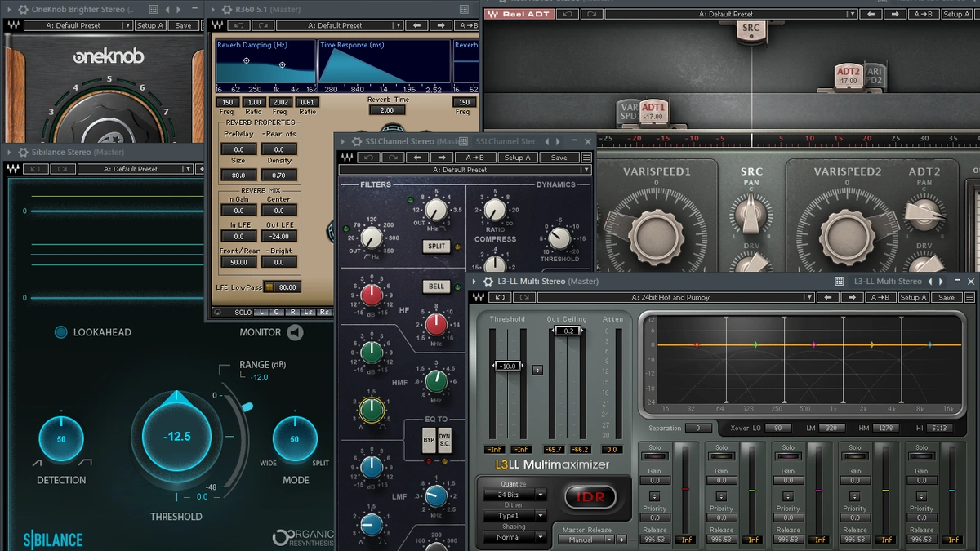This screenshot has height=551, width=980.
Task: Enable Solo on the first L3-LL band
Action: [x=654, y=456]
